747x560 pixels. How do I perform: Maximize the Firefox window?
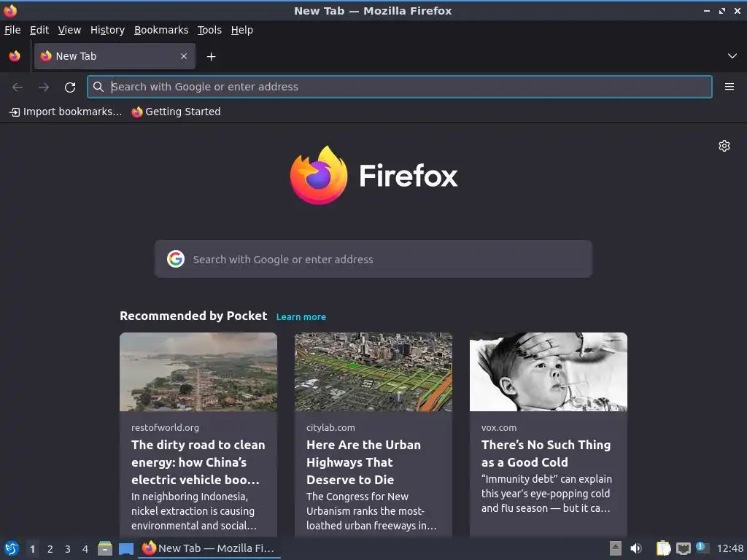(722, 10)
